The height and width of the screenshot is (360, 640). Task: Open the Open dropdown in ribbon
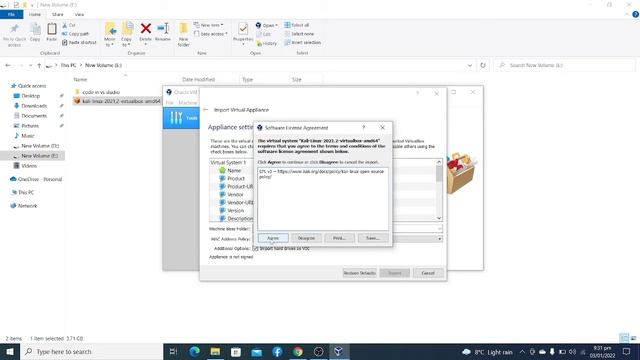point(267,25)
